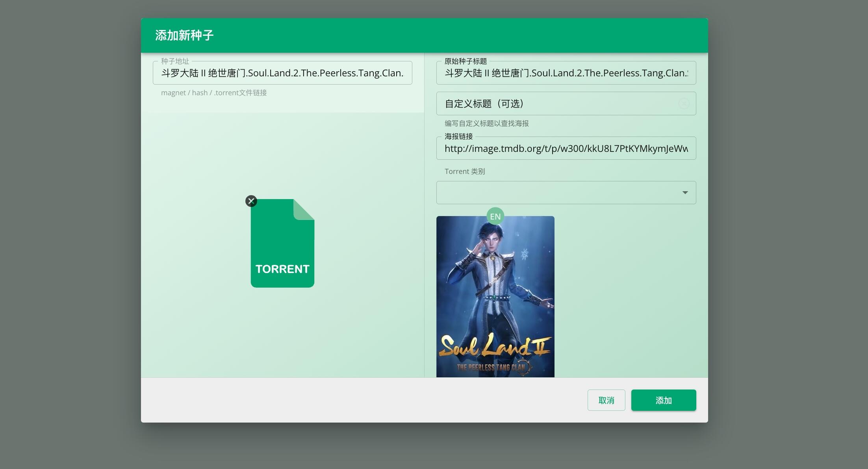Click the Torrent 类别 label
This screenshot has height=469, width=868.
tap(465, 171)
